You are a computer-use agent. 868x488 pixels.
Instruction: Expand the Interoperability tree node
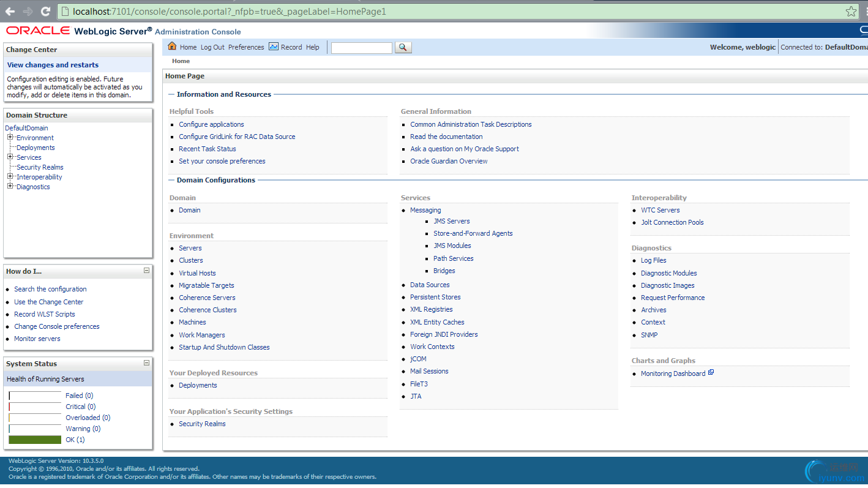10,176
